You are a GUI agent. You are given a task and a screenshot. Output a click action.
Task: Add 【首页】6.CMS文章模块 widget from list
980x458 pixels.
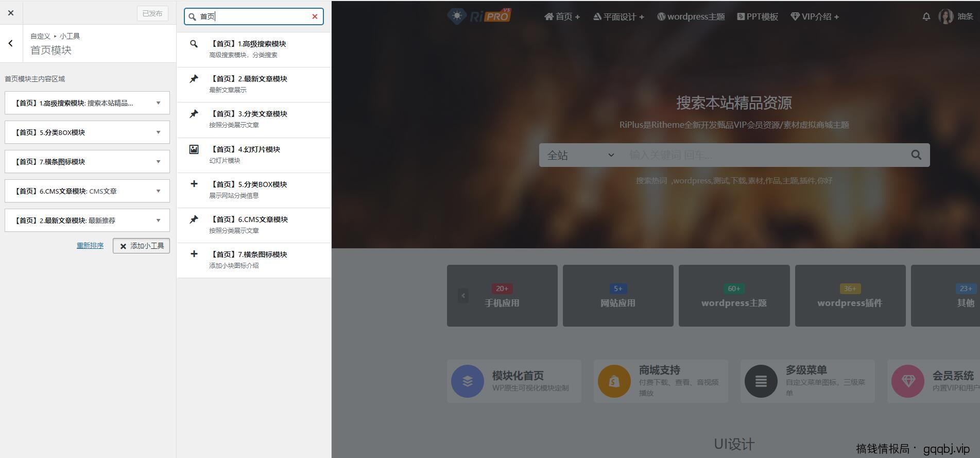[254, 225]
